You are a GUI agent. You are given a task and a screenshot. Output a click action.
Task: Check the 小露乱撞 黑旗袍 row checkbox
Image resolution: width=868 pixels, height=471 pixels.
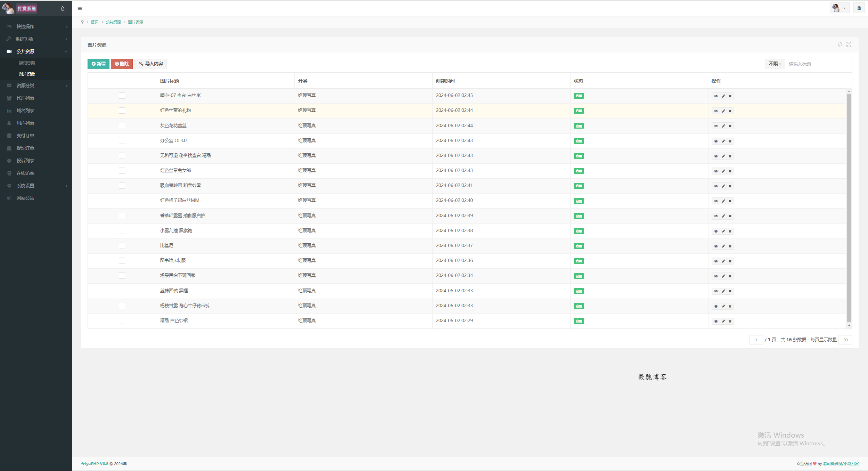coord(122,231)
